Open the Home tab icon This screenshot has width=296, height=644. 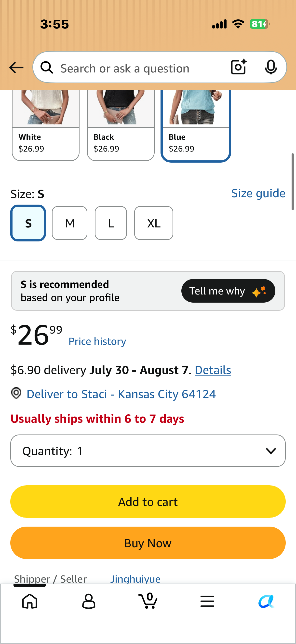30,601
